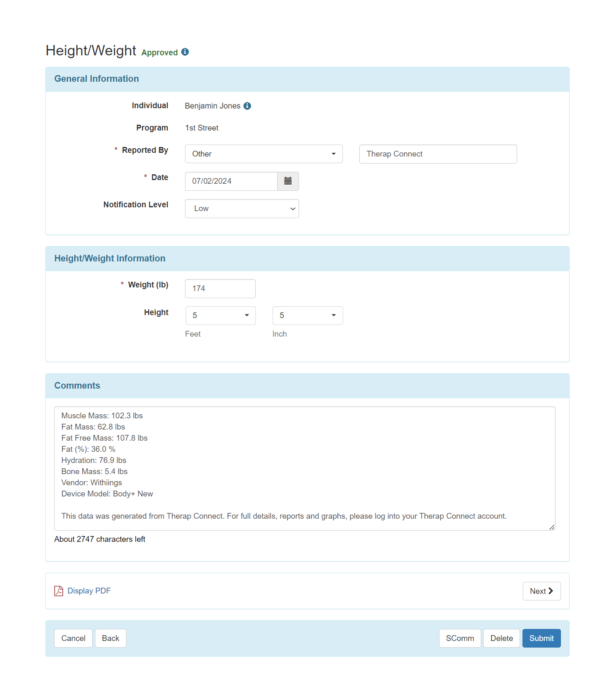Click the Height field label
615x700 pixels.
tap(156, 313)
